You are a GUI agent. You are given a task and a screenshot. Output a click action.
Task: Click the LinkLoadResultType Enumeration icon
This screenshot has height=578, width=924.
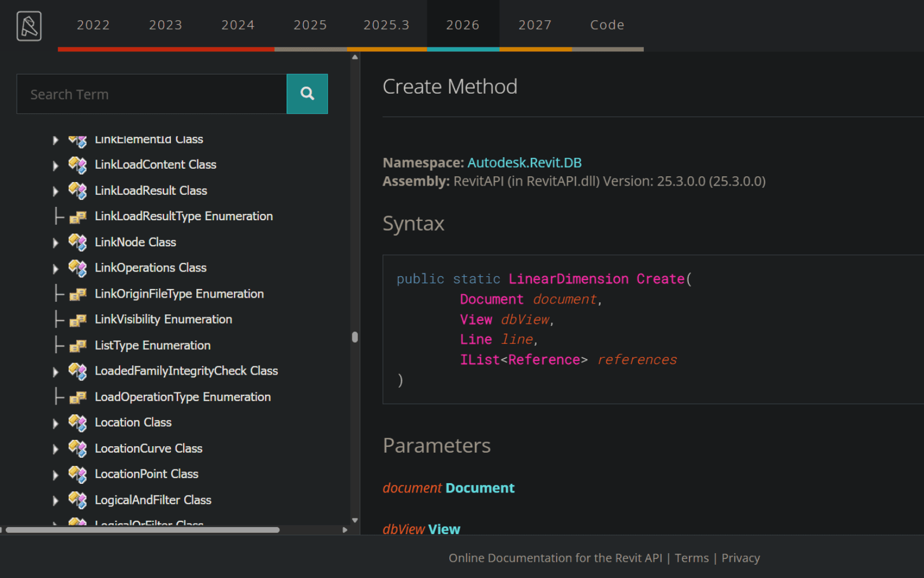tap(77, 217)
